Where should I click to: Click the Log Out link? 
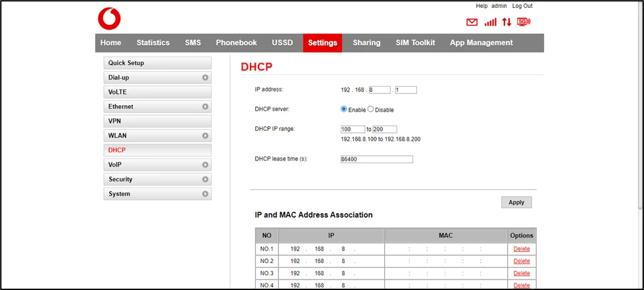point(522,6)
